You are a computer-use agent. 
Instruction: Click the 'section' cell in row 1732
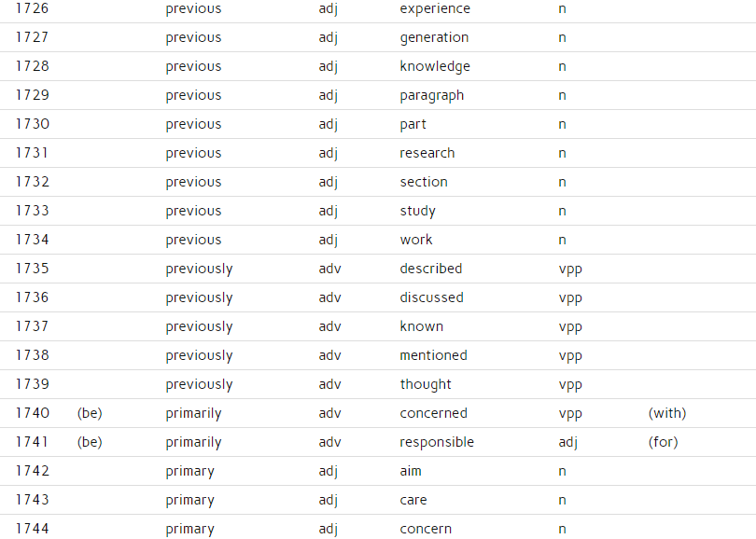(424, 182)
